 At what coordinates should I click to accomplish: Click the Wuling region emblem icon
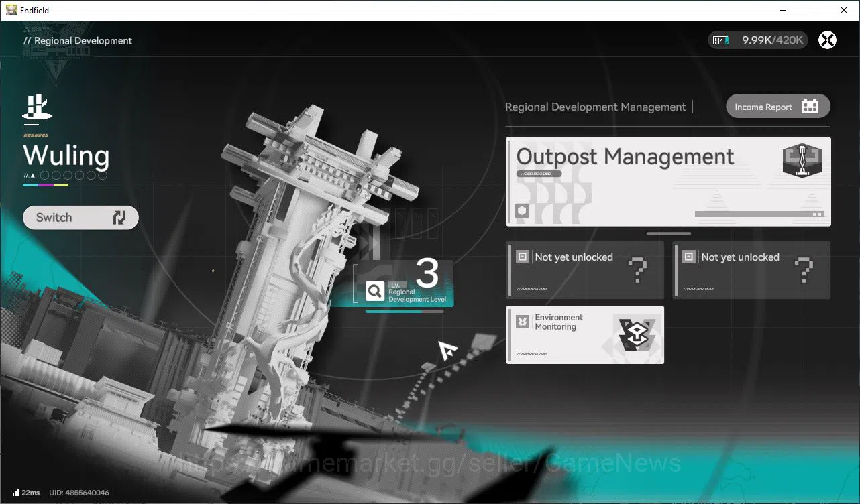[x=38, y=109]
